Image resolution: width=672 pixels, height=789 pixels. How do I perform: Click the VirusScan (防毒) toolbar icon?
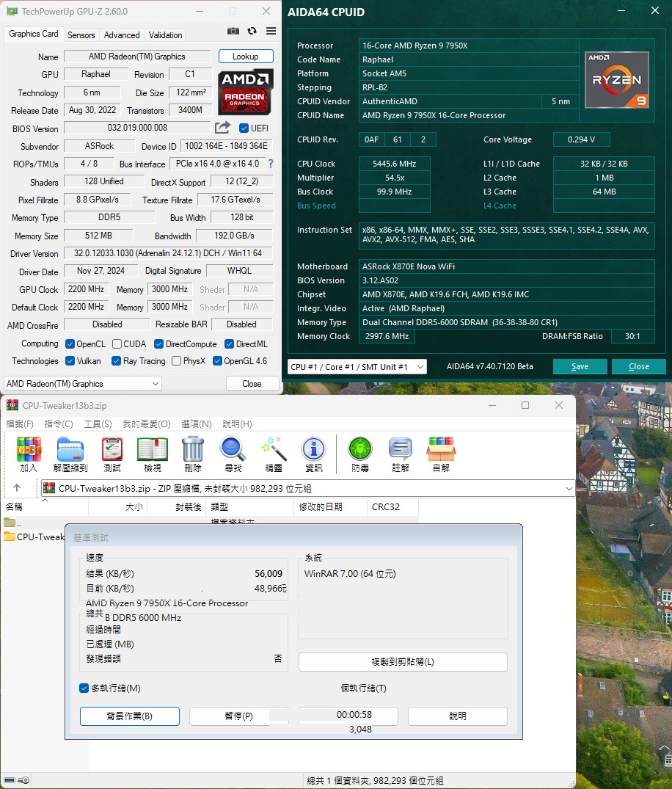(x=360, y=455)
